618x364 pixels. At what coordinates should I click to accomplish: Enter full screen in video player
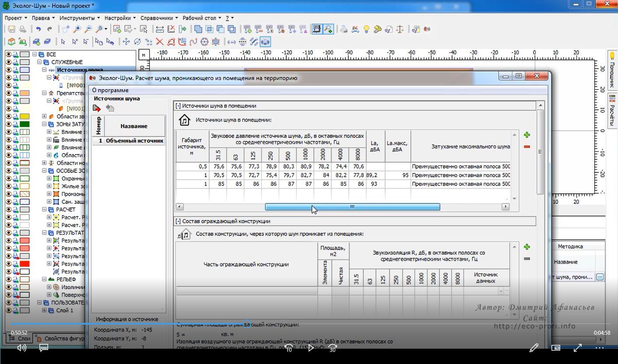[x=578, y=348]
